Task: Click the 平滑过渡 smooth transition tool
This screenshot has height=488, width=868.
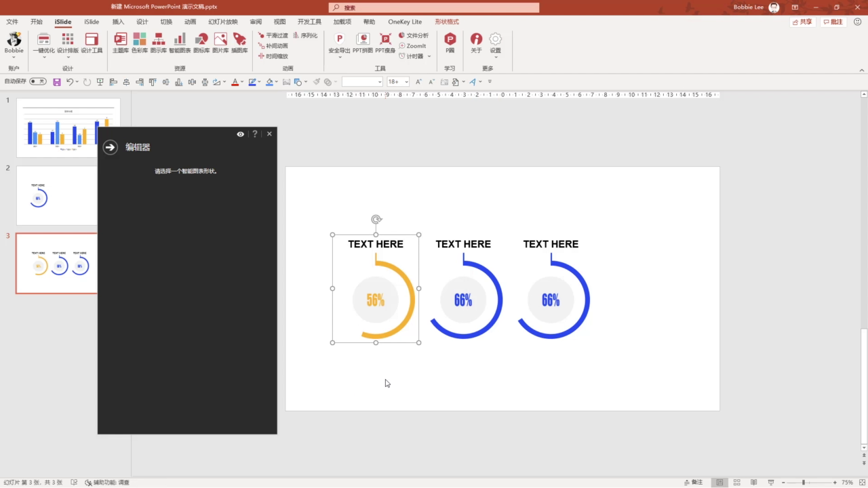Action: click(x=273, y=35)
